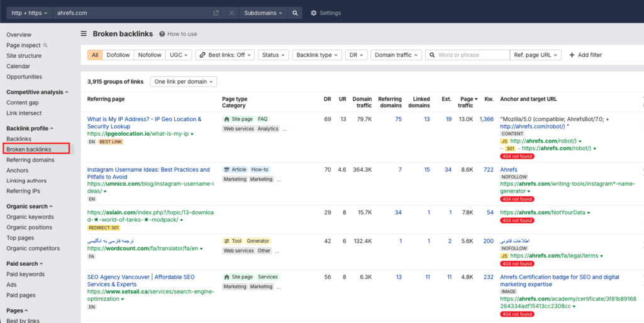644x323 pixels.
Task: Select the Nofollow filter
Action: (150, 55)
